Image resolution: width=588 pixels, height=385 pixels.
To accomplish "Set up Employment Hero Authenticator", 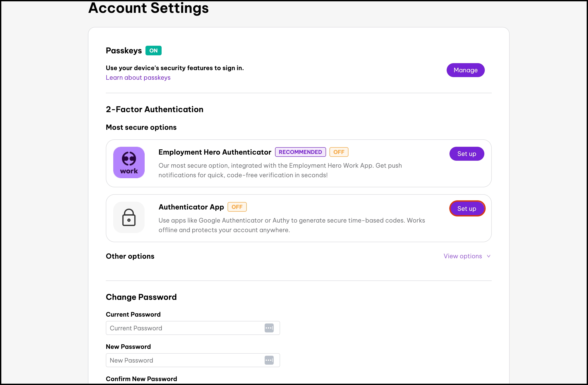I will pyautogui.click(x=466, y=154).
